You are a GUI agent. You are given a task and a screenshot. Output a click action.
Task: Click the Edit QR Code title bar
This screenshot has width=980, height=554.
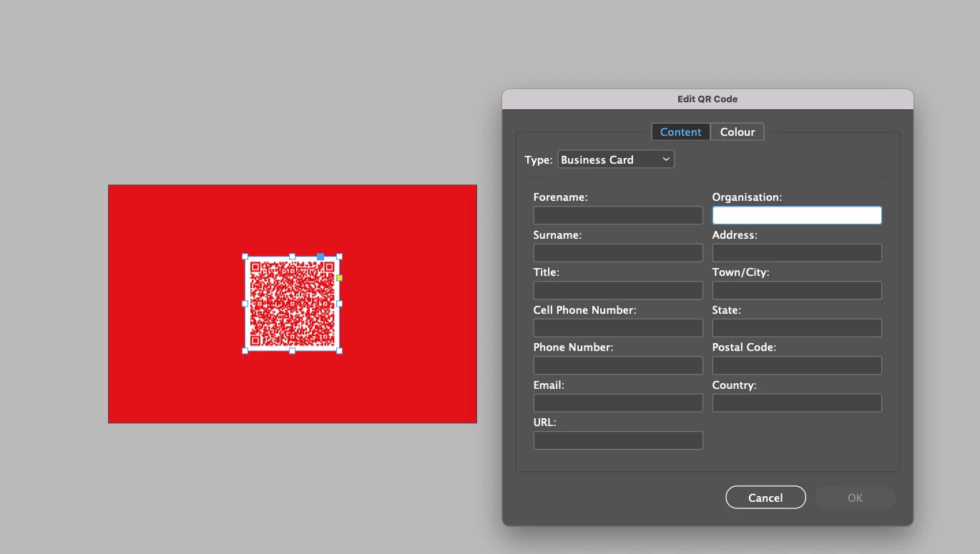click(x=707, y=99)
